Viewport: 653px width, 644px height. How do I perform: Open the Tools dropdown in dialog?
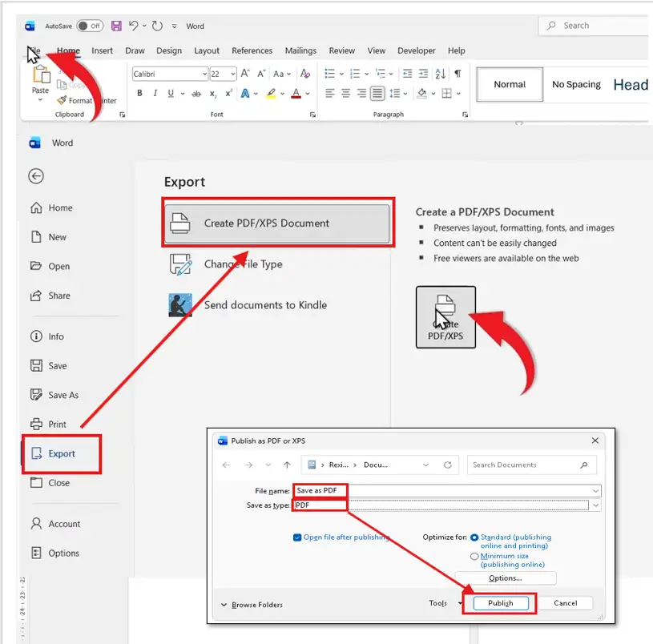(x=445, y=603)
